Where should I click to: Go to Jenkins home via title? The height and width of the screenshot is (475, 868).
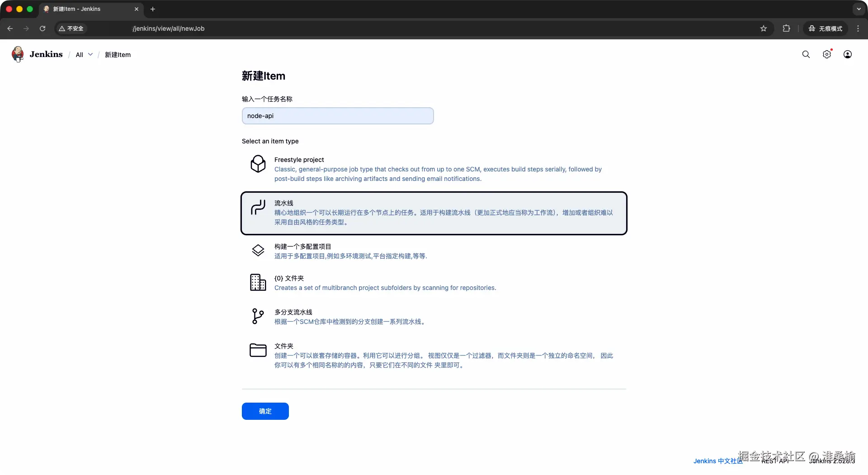tap(46, 54)
